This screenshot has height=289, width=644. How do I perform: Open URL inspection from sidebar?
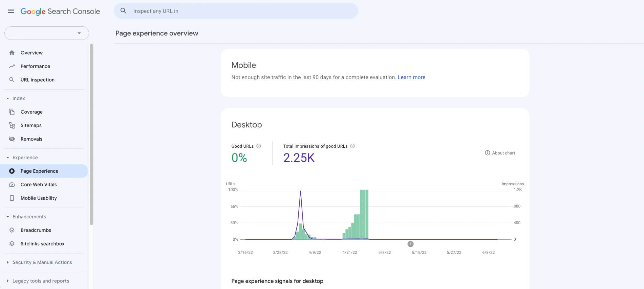tap(44, 80)
